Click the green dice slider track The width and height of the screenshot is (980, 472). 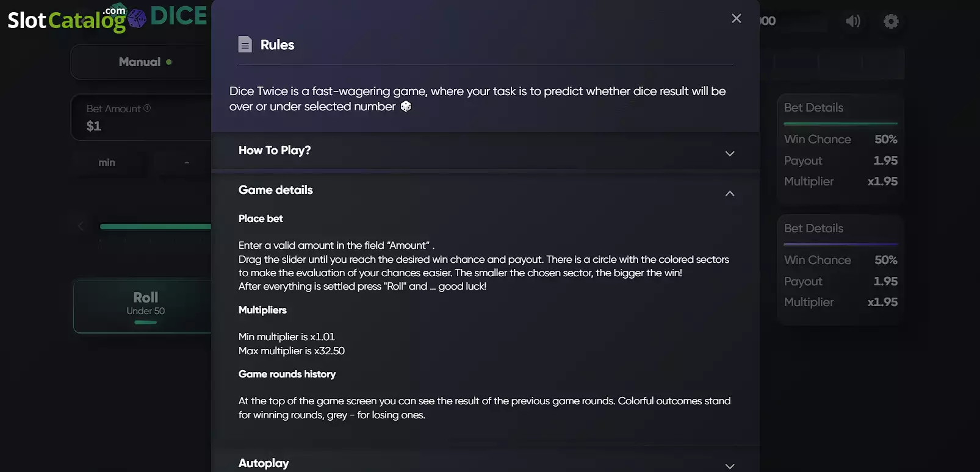pyautogui.click(x=156, y=226)
